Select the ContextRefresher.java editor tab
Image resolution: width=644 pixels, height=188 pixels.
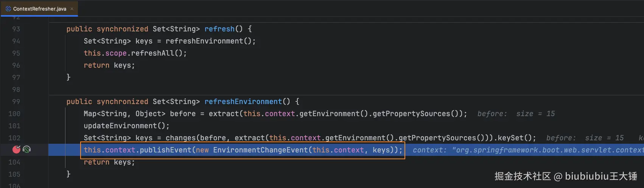pyautogui.click(x=39, y=8)
